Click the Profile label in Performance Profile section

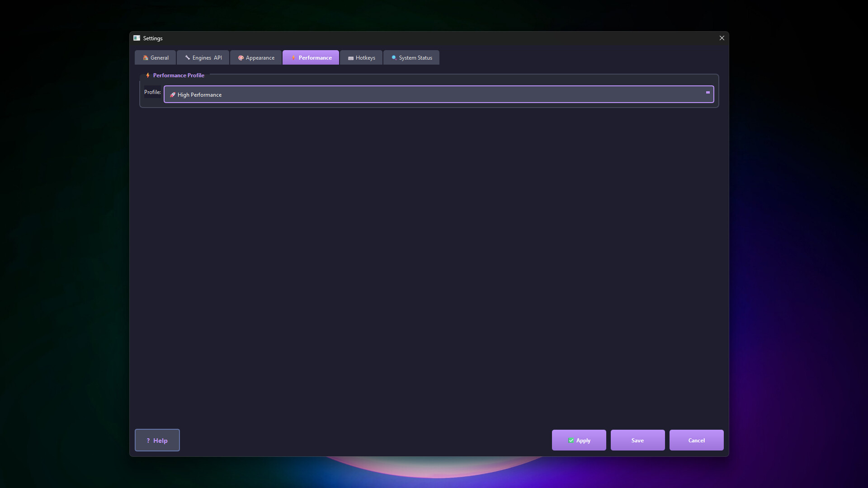point(152,92)
